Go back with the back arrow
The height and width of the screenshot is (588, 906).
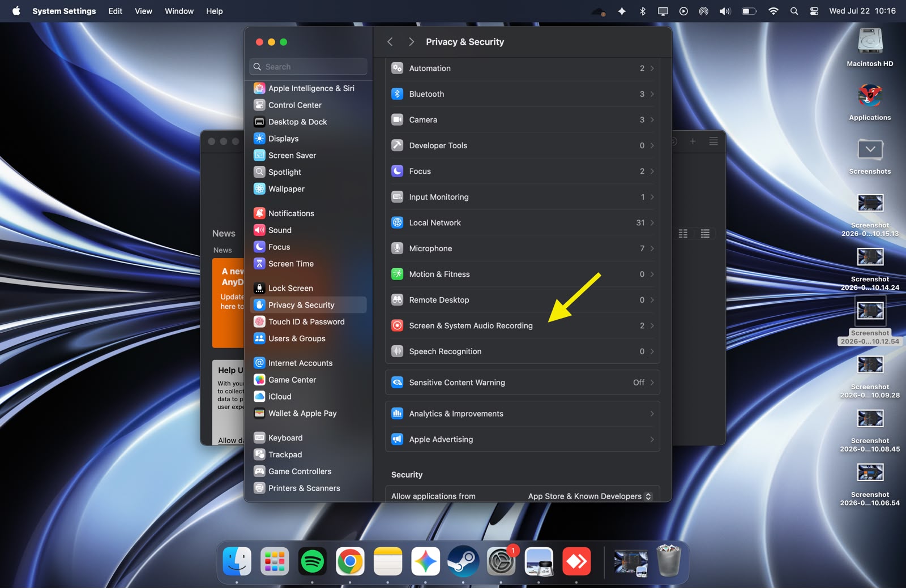(390, 42)
